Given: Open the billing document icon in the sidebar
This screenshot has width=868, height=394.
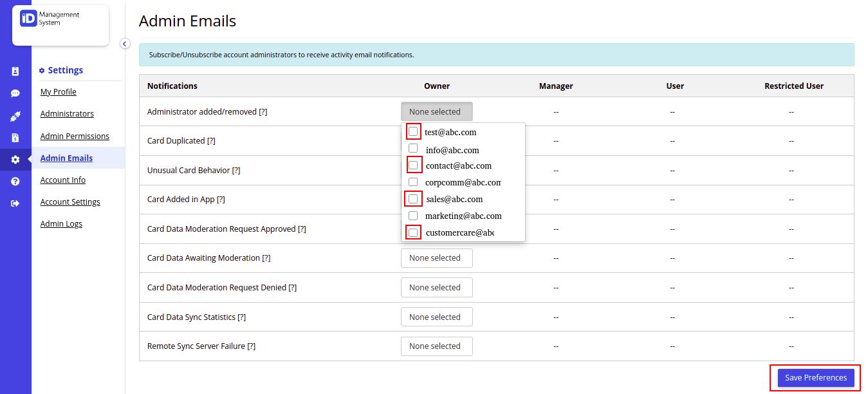Looking at the screenshot, I should pyautogui.click(x=15, y=138).
